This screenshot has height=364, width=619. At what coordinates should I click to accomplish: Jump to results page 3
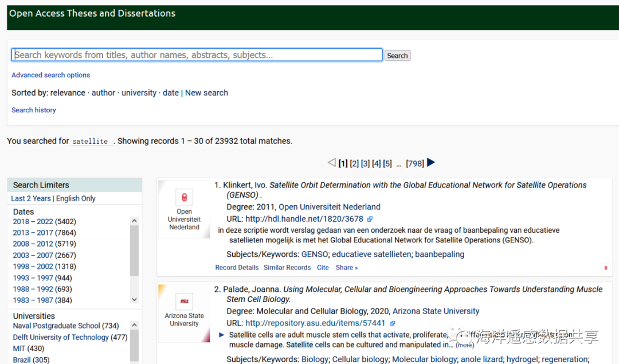[365, 164]
